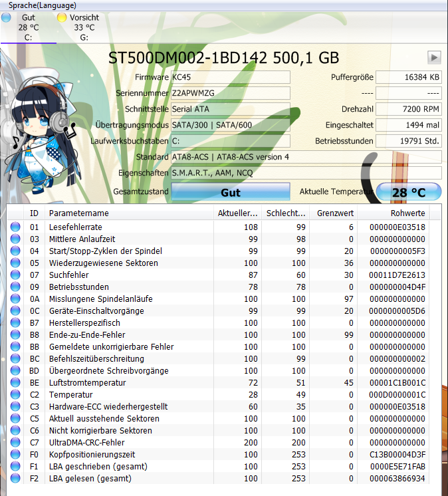Click status icon of Hardware-ECC wiederhergestellt row
The height and width of the screenshot is (496, 448).
[15, 406]
